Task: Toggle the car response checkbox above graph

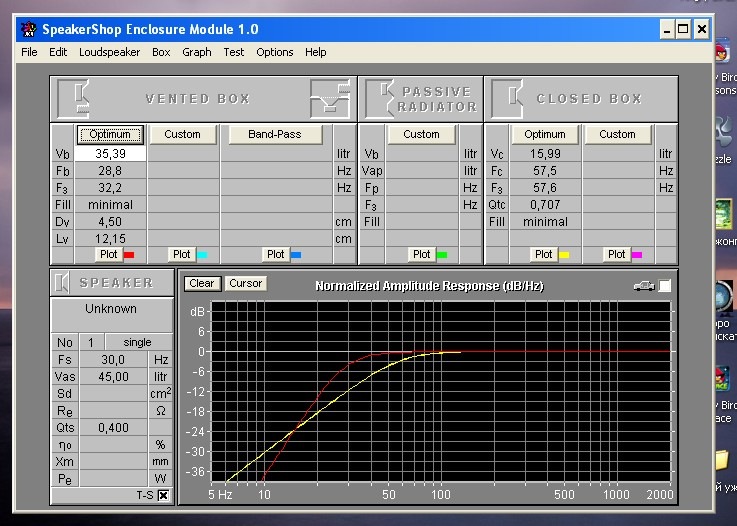Action: click(665, 286)
